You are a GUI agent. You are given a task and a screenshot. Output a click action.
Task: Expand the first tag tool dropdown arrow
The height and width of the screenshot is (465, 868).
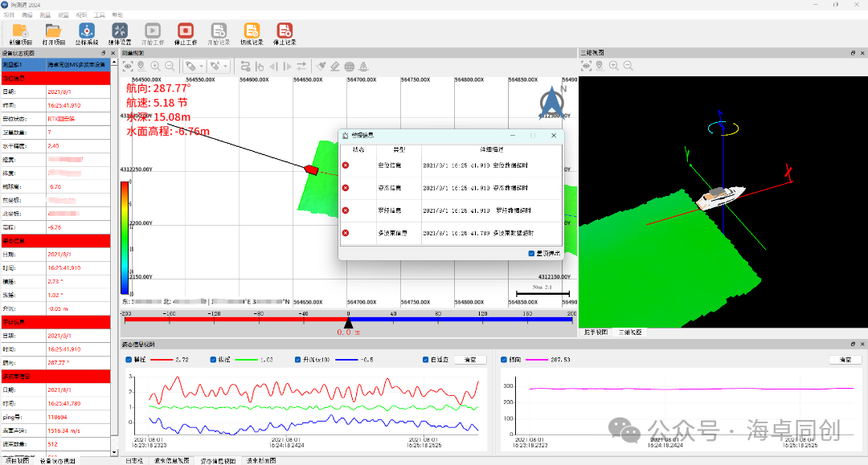pyautogui.click(x=201, y=66)
